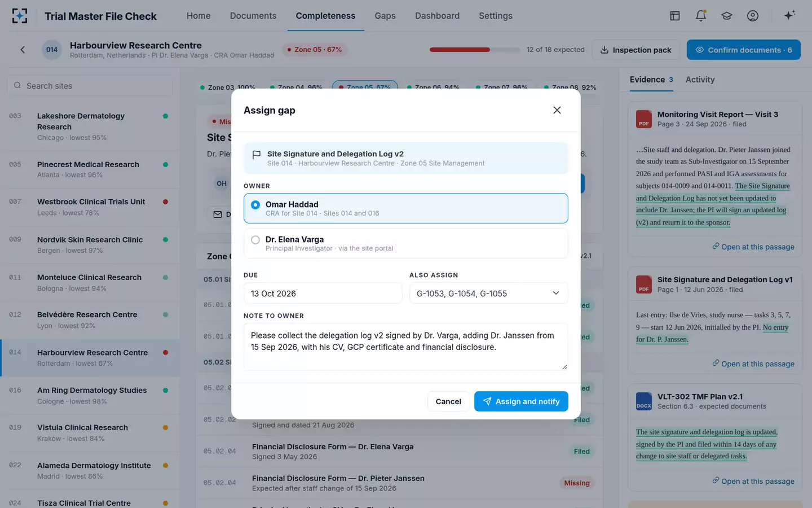
Task: Switch to the Activity tab in evidence panel
Action: point(700,80)
